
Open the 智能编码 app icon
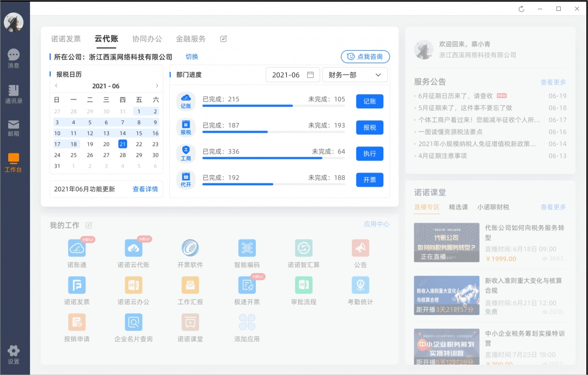coord(247,249)
